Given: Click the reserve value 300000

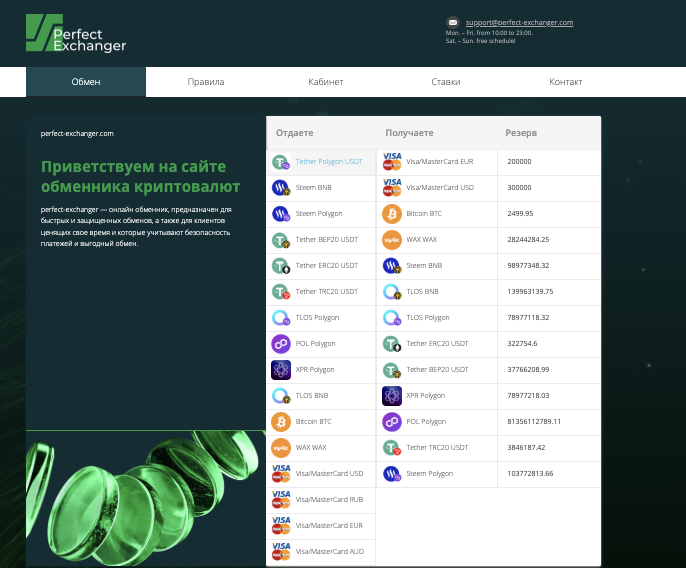Looking at the screenshot, I should tap(519, 187).
